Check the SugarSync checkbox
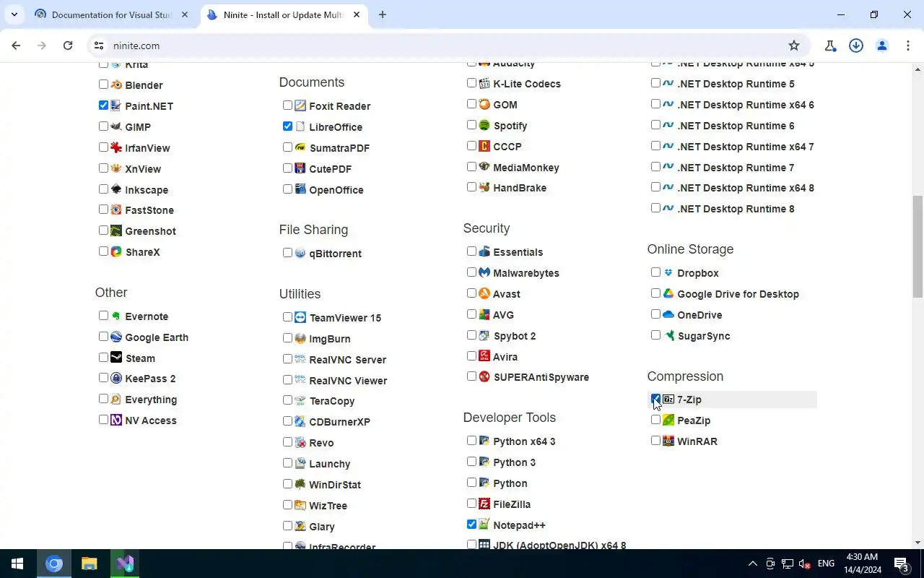 [x=655, y=335]
